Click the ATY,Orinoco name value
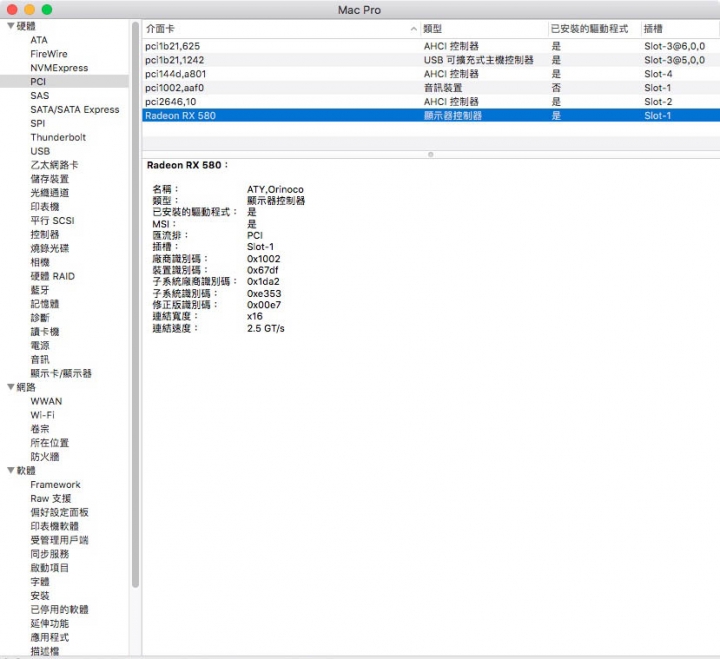 275,189
